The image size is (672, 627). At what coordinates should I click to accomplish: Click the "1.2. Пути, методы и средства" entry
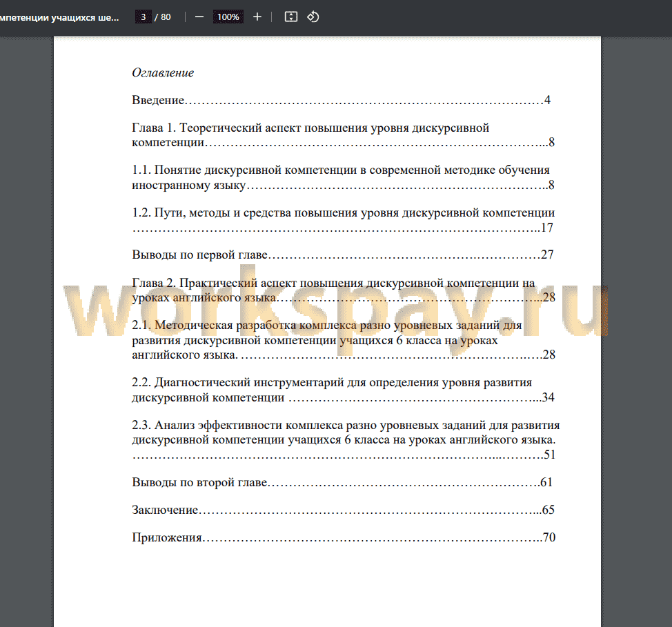[344, 220]
